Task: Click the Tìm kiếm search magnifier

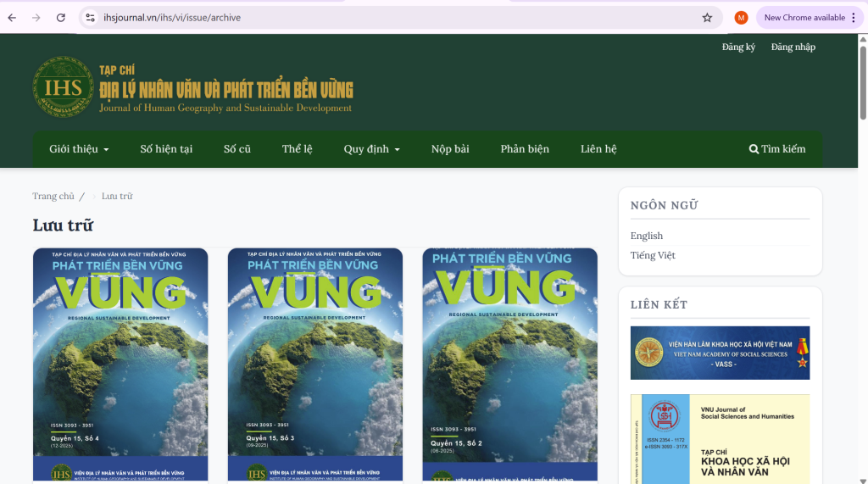Action: (x=754, y=149)
